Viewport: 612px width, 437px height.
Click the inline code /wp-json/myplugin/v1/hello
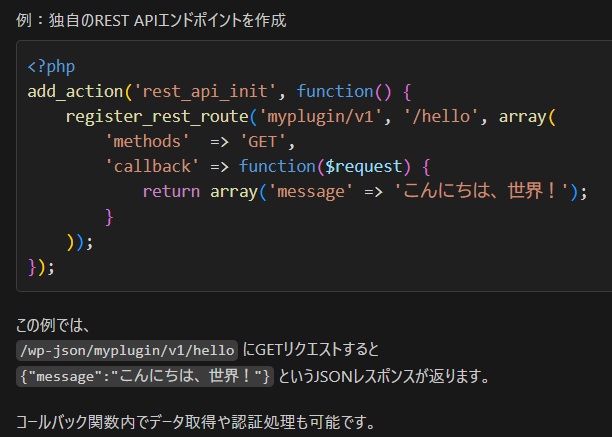pos(128,350)
